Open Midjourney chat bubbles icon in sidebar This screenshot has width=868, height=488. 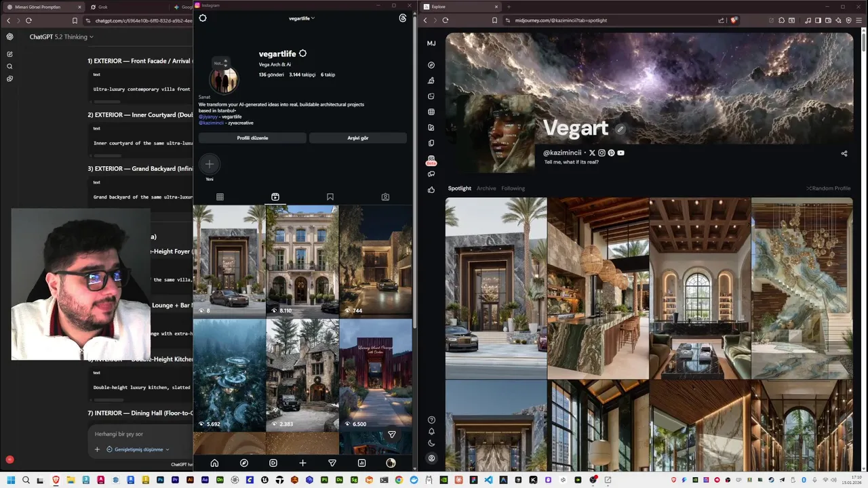click(431, 174)
